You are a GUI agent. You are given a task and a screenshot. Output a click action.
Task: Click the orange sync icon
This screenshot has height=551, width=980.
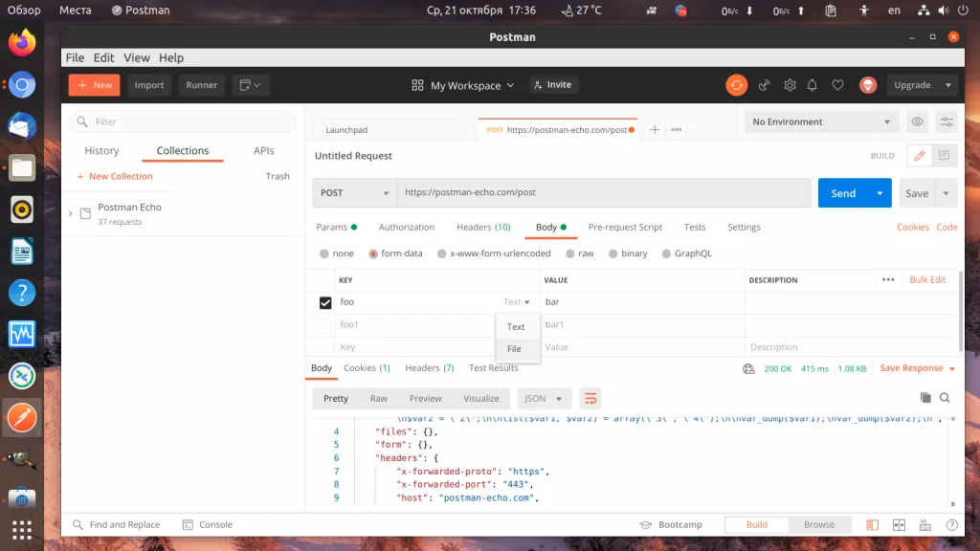(x=736, y=85)
